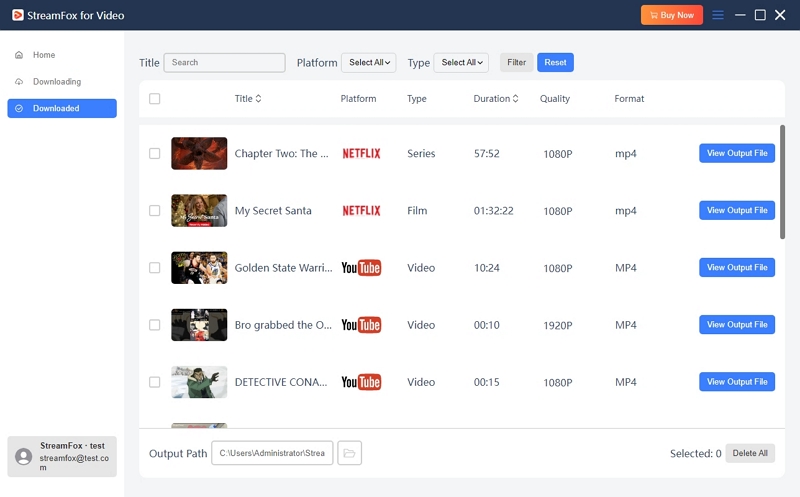The image size is (800, 497).
Task: Check the DETECTIVE CONAN row checkbox
Action: (155, 382)
